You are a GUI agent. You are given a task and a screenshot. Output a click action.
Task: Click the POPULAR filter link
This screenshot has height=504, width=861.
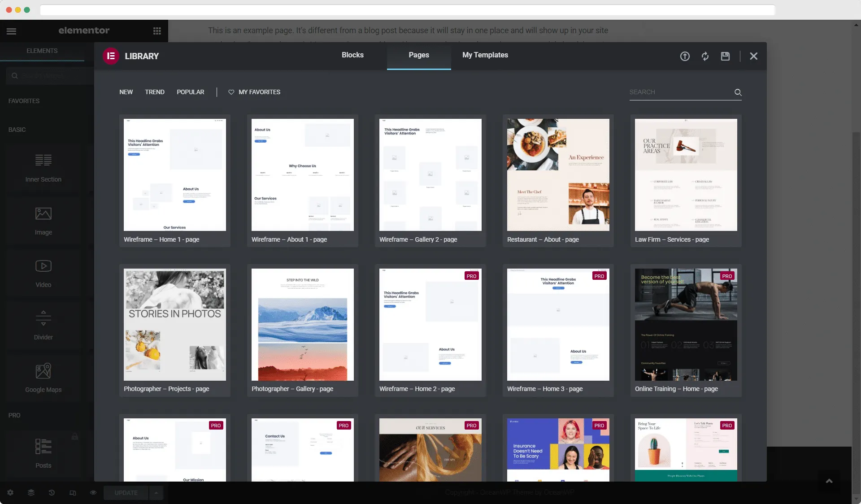tap(190, 91)
